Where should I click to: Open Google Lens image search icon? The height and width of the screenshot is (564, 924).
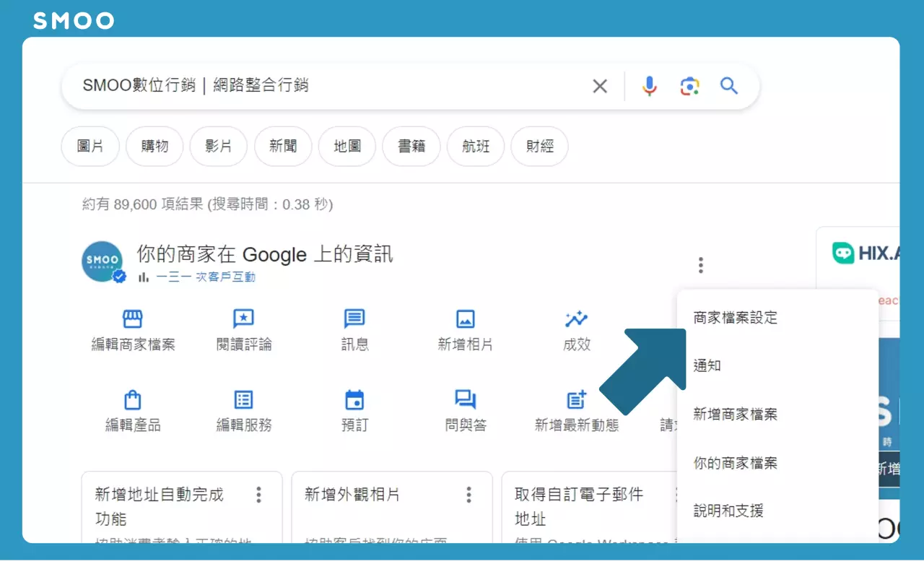click(x=690, y=87)
